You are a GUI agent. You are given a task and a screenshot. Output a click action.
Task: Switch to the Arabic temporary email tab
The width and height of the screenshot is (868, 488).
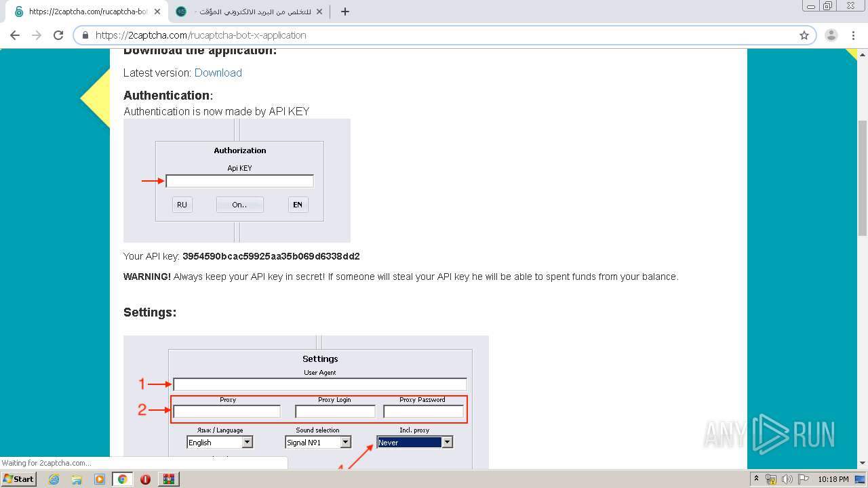248,12
